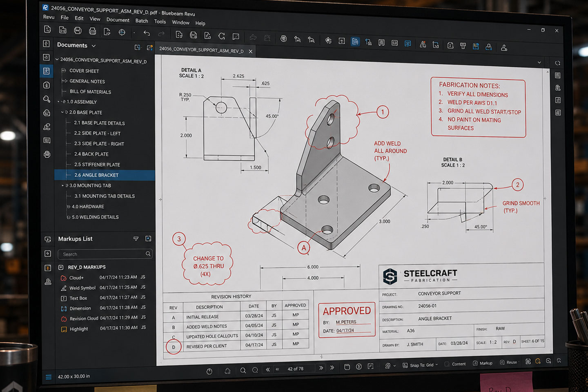Select the Weld Symbol markup entry
The image size is (588, 392).
click(x=103, y=288)
